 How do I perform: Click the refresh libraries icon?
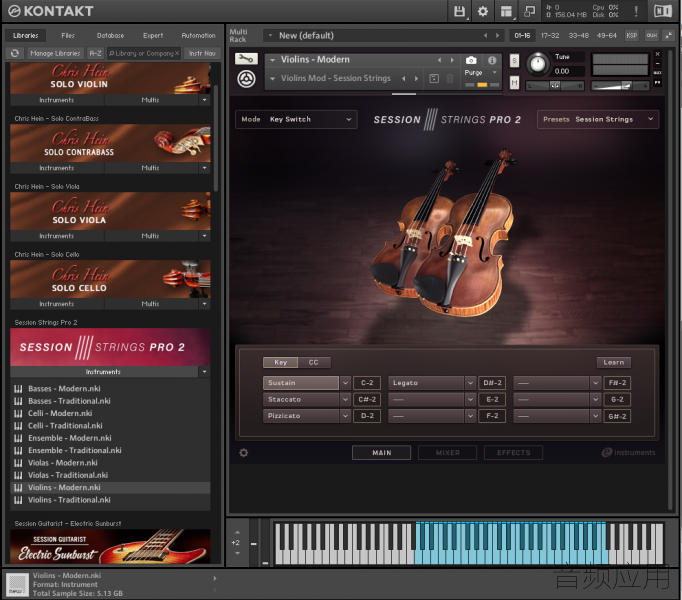click(15, 53)
